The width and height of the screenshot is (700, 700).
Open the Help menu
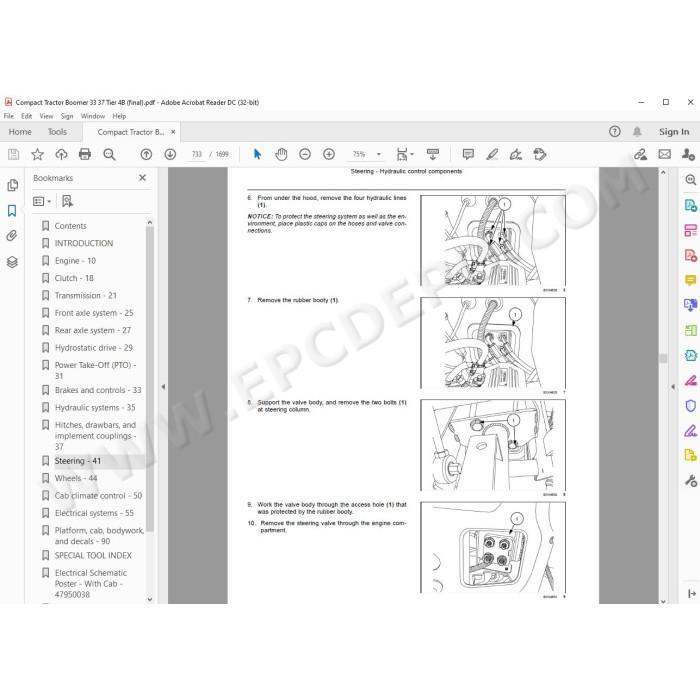tap(119, 116)
